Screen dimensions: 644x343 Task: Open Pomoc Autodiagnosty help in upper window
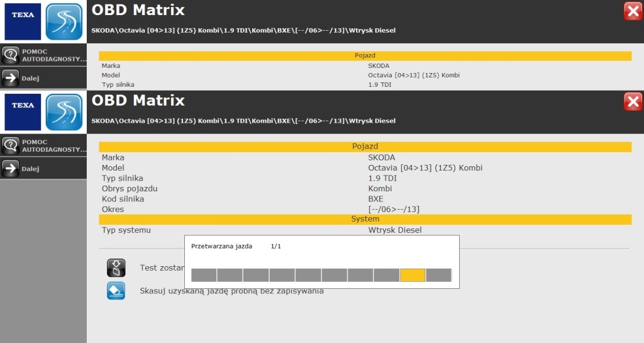[x=43, y=55]
